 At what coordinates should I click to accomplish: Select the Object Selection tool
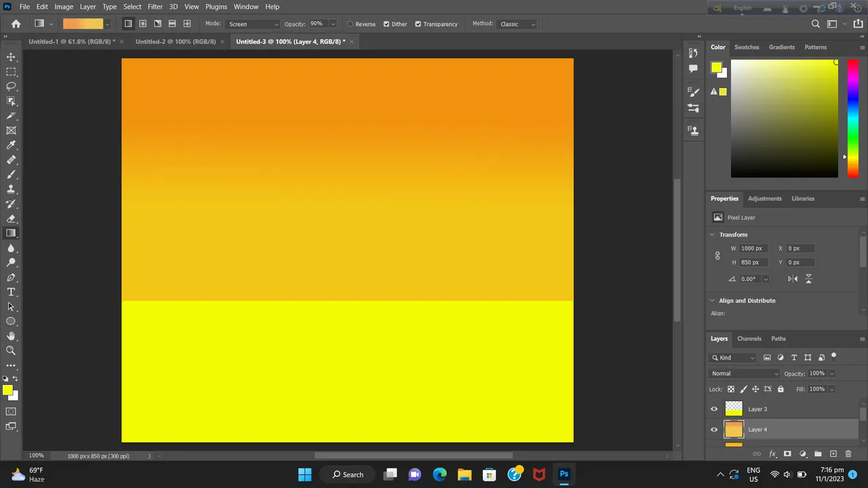(11, 101)
